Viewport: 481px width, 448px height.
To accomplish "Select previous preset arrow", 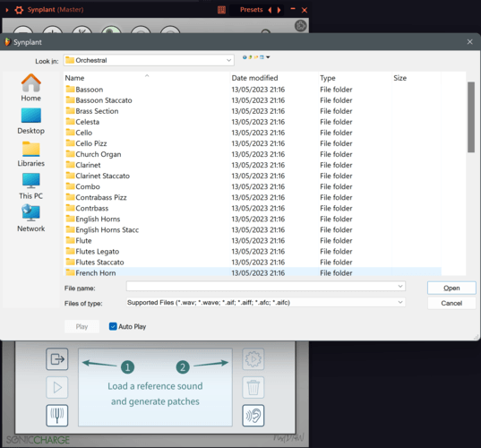I will point(270,10).
